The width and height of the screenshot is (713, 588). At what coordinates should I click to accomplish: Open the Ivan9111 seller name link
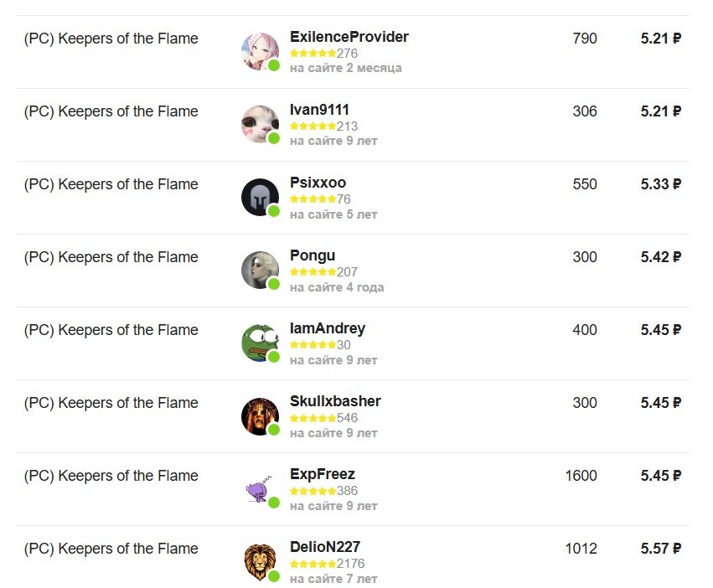[319, 110]
